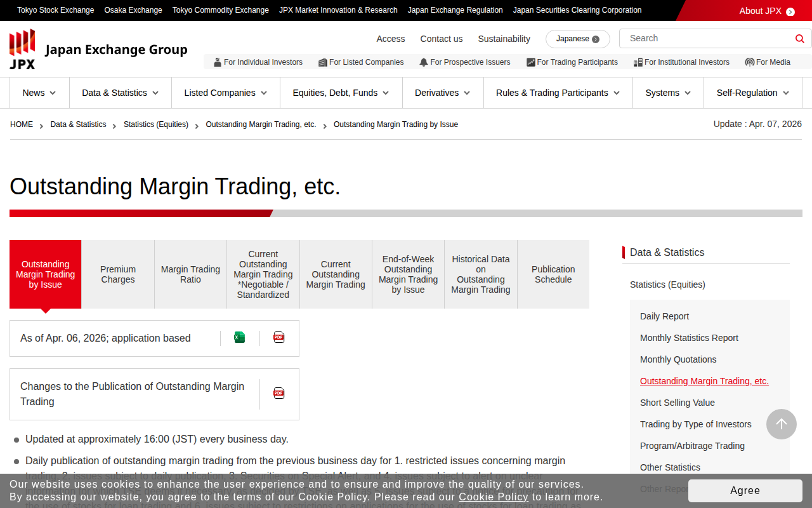Click Data & Statistics in the breadcrumb
The width and height of the screenshot is (812, 508).
[x=79, y=124]
